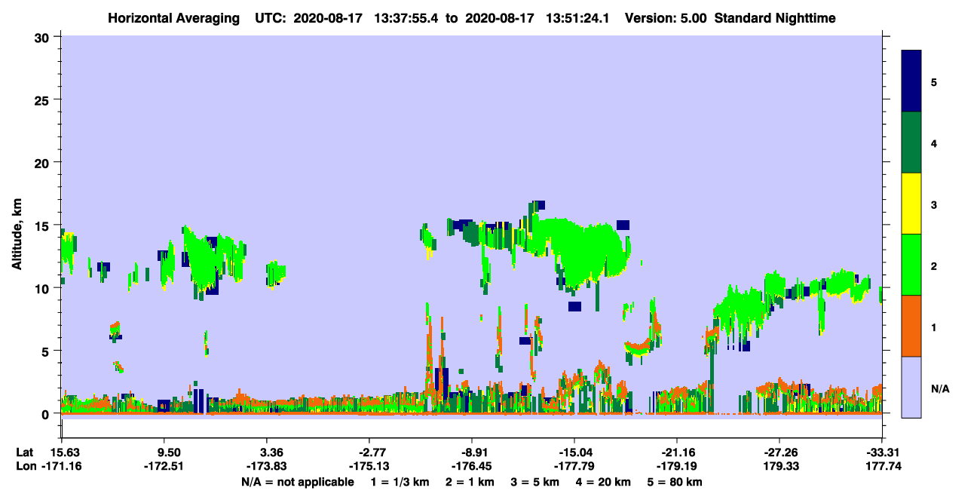The image size is (980, 503).
Task: Click the '3 = 5 km' legend entry
Action: click(535, 482)
